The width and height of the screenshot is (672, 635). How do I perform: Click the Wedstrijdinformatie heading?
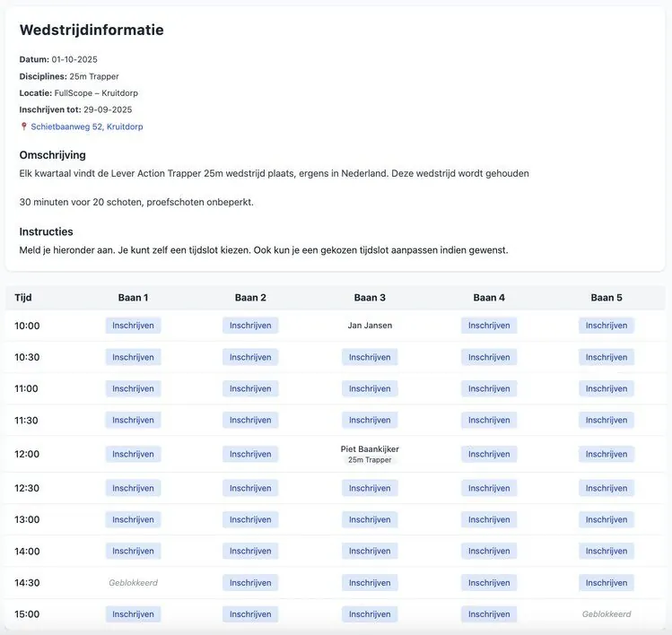(x=92, y=30)
